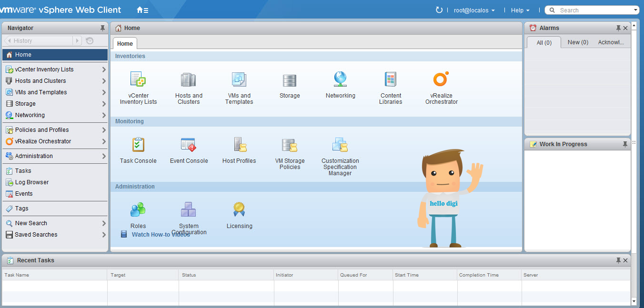Click the Initiator column header
The width and height of the screenshot is (644, 308).
[306, 275]
